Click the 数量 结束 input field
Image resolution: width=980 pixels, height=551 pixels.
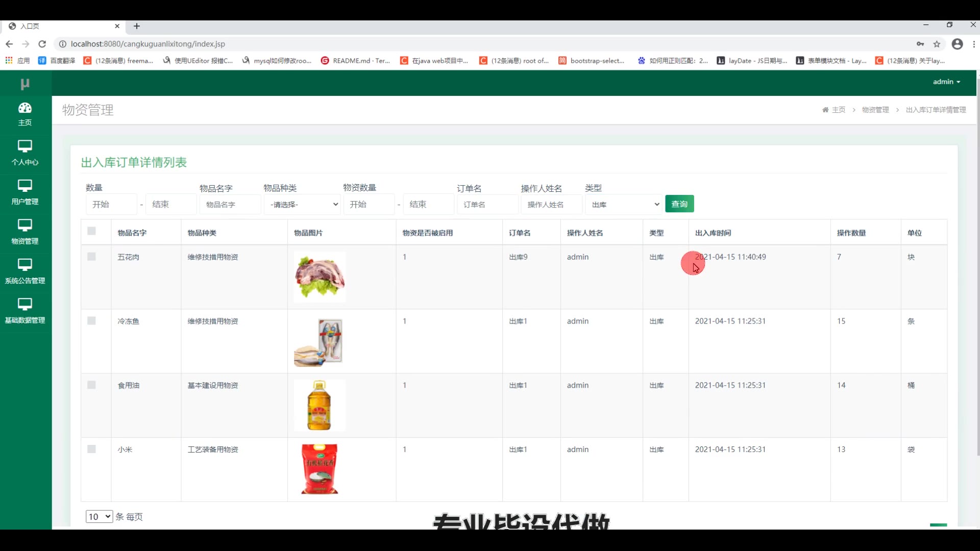(171, 204)
